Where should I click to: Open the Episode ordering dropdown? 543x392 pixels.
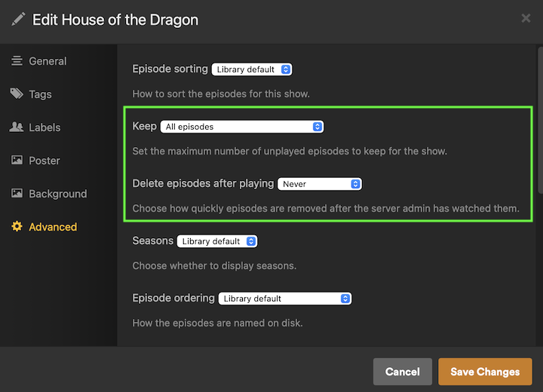285,299
